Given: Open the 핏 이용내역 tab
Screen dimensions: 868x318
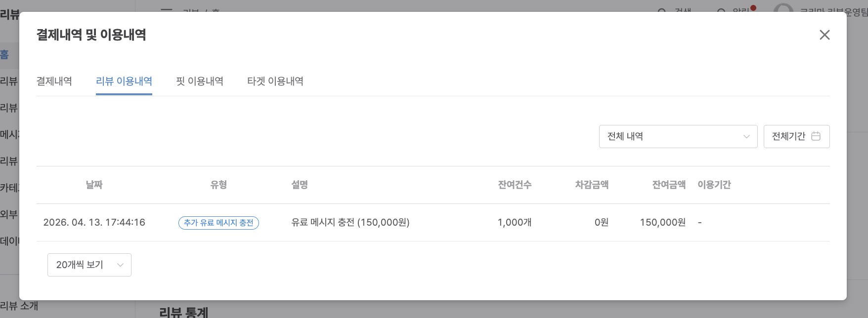Looking at the screenshot, I should (200, 81).
